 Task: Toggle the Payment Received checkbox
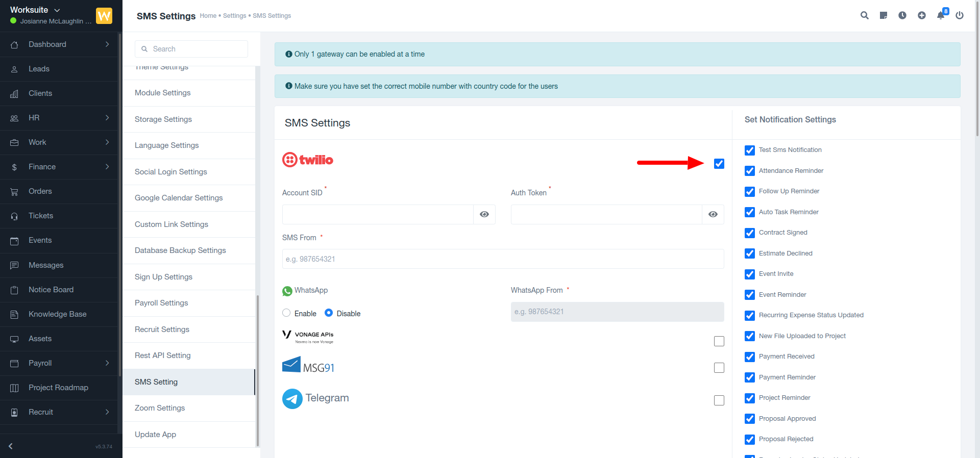point(750,357)
